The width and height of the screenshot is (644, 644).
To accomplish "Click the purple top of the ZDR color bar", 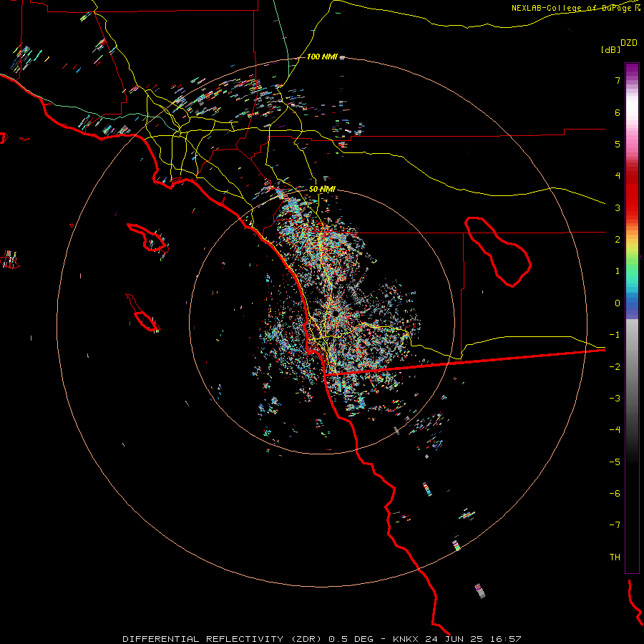I will tap(632, 70).
